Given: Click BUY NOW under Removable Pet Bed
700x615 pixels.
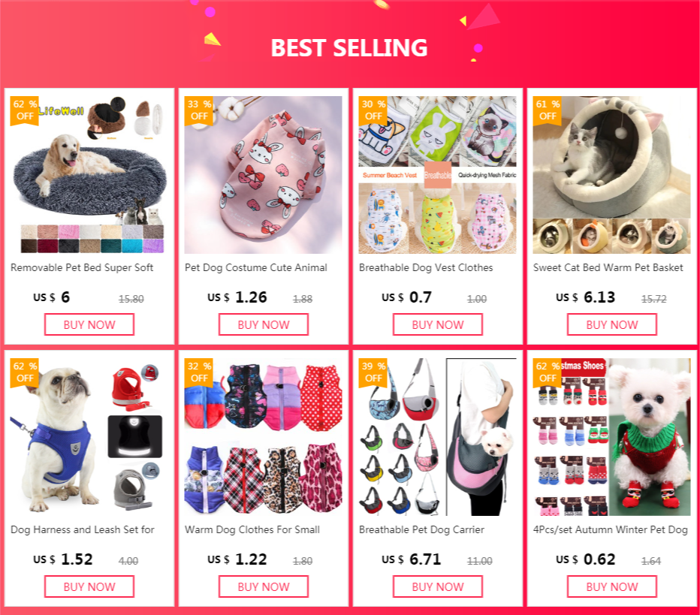Looking at the screenshot, I should pos(89,324).
